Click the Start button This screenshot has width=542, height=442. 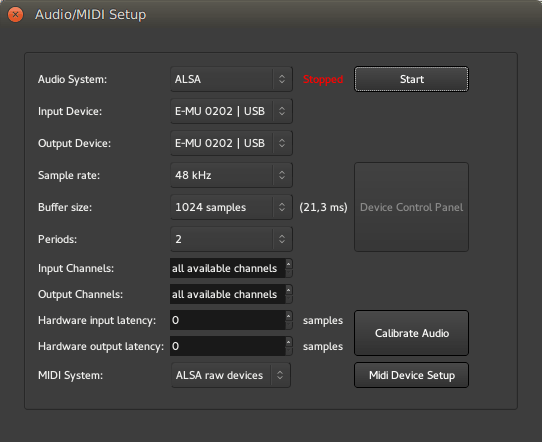click(411, 79)
